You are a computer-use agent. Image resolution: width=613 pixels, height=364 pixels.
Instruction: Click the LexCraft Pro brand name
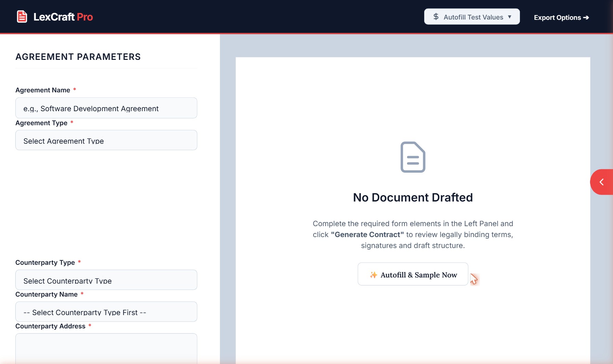[x=63, y=17]
